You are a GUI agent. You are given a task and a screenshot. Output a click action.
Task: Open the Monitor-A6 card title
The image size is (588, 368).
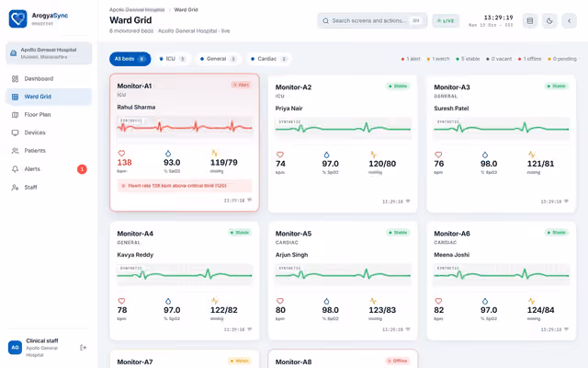[x=452, y=234]
